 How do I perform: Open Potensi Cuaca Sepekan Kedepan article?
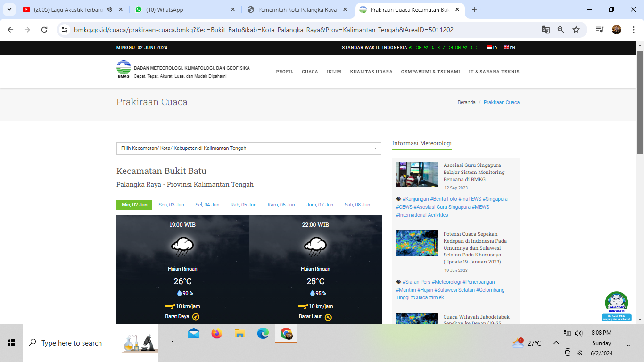(475, 248)
